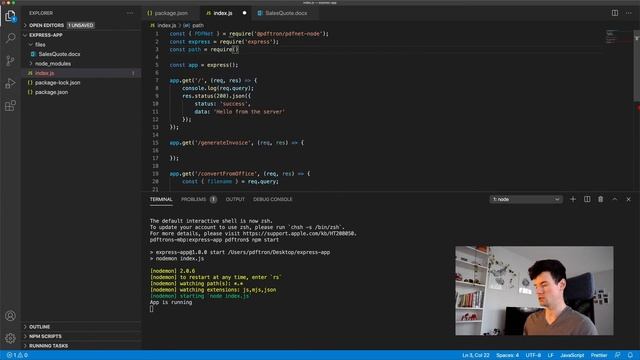Click the '/convertFromOffice' route string
Screen dimensions: 640x360
[226, 174]
